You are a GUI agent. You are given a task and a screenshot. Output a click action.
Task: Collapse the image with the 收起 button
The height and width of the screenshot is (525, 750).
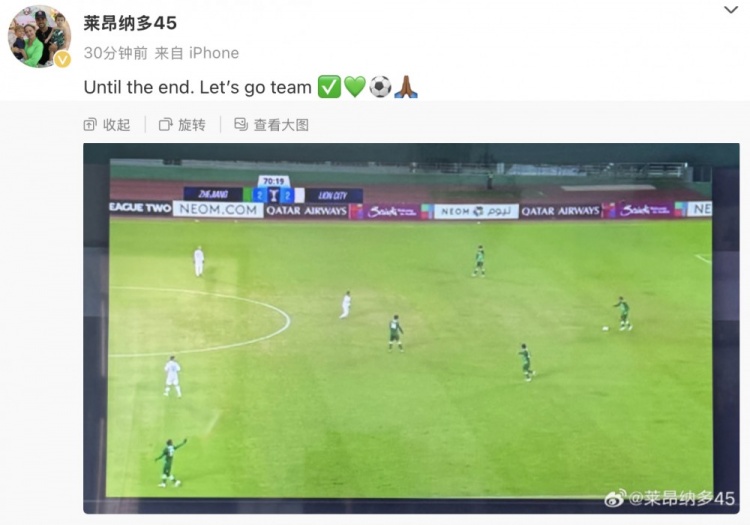click(107, 125)
